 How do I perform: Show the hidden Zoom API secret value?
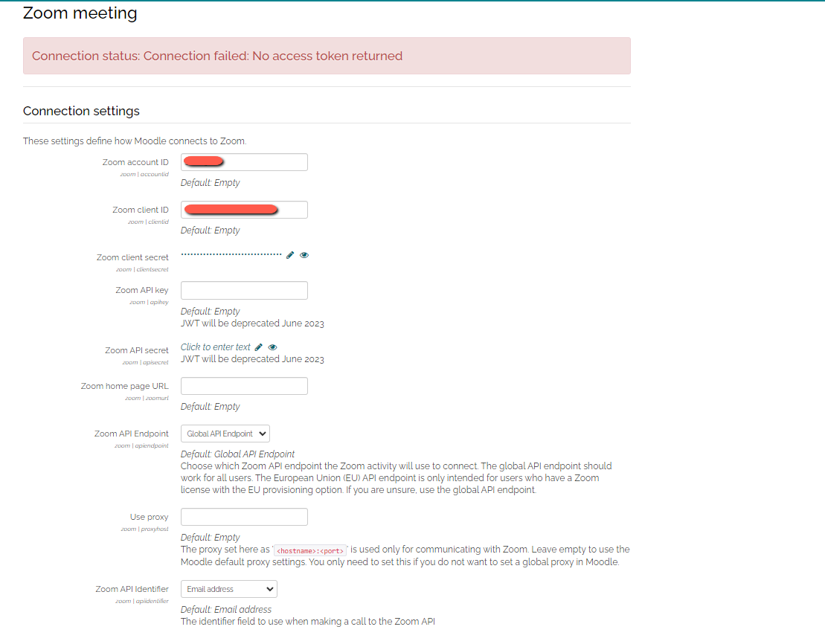coord(272,347)
